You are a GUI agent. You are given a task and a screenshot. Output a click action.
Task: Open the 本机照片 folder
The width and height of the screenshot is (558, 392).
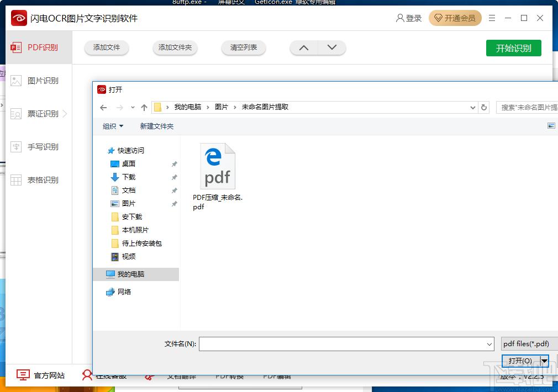pyautogui.click(x=130, y=230)
